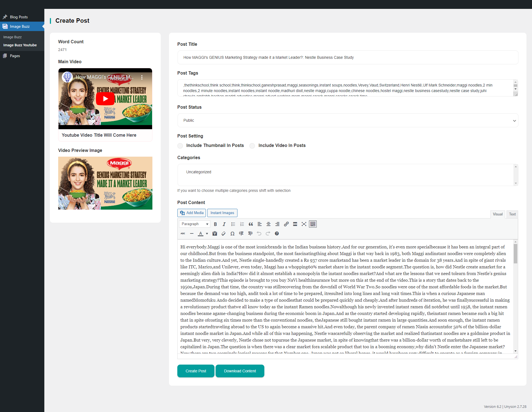Enable Include Thumbnail In Posts
Viewport: 532px width, 412px height.
pos(180,146)
